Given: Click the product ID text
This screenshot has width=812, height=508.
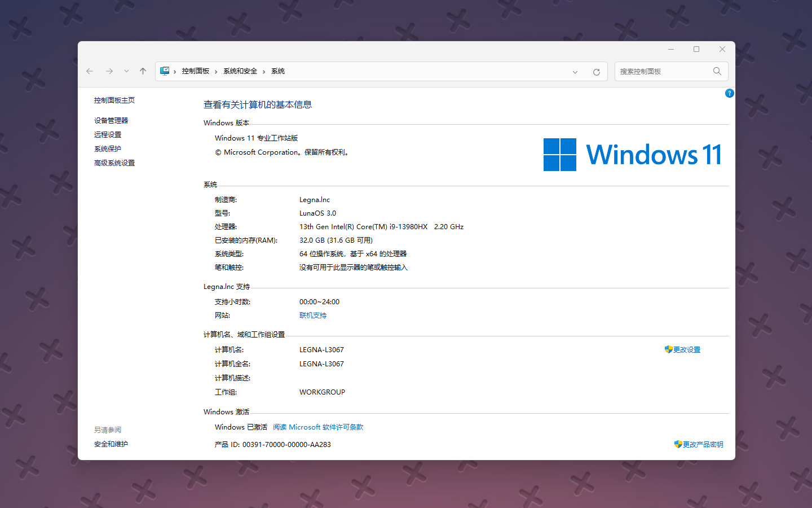Looking at the screenshot, I should pyautogui.click(x=273, y=445).
